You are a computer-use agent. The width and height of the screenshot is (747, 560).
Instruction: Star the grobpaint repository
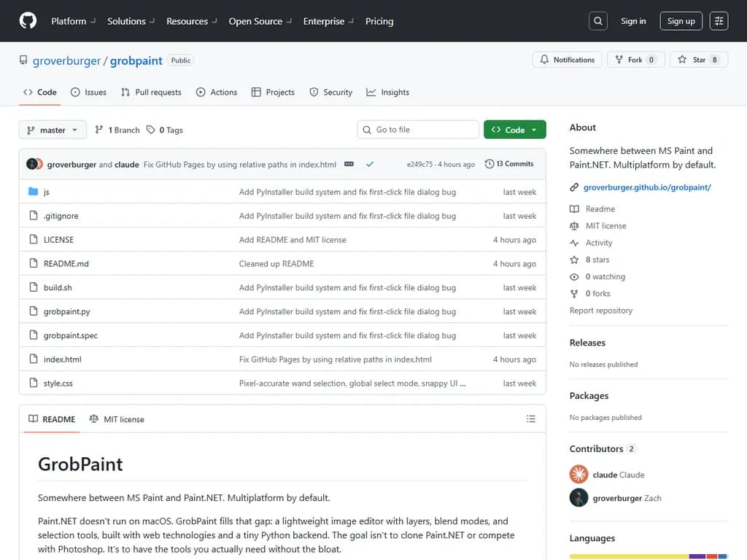click(x=698, y=60)
